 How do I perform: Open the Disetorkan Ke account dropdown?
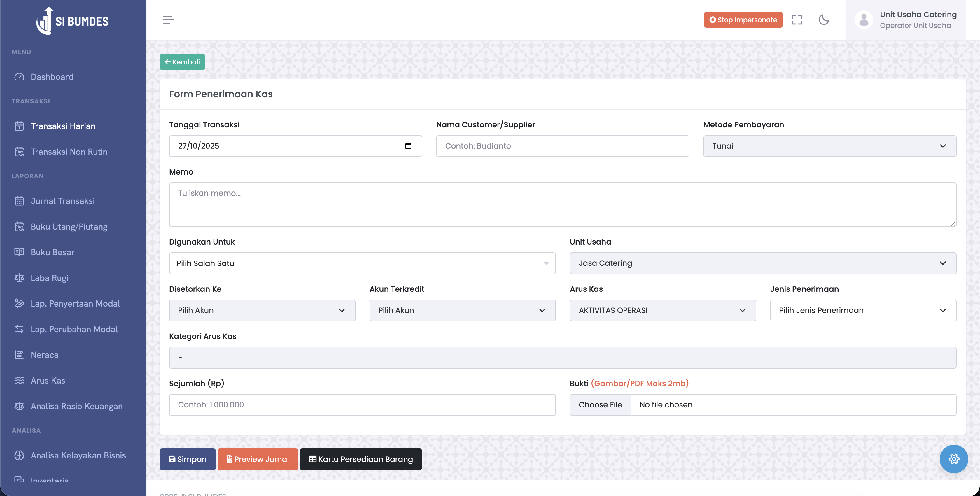coord(262,310)
